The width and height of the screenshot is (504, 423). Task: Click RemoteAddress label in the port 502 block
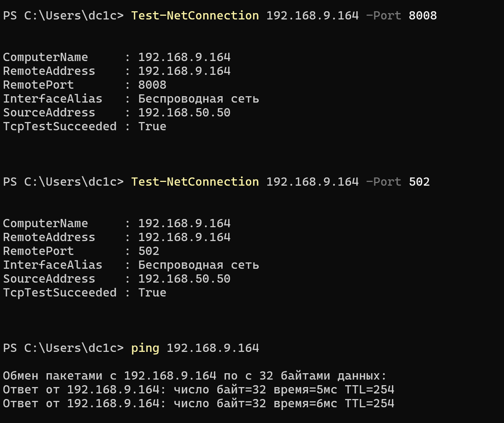tap(49, 237)
